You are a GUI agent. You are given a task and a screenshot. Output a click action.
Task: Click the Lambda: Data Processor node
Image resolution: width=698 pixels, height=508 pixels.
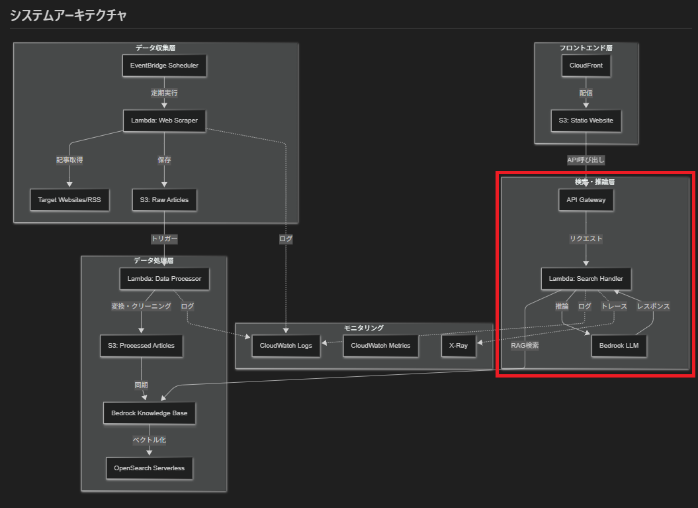[x=164, y=278]
